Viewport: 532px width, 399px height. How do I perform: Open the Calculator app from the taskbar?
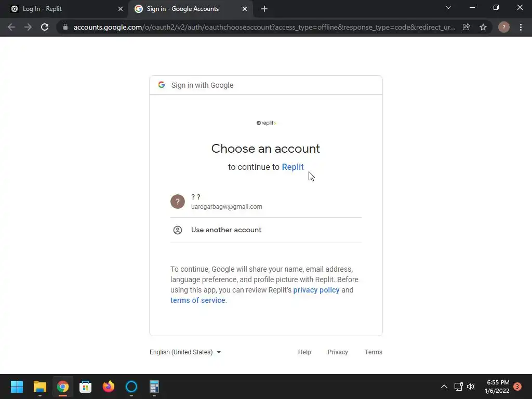[154, 387]
